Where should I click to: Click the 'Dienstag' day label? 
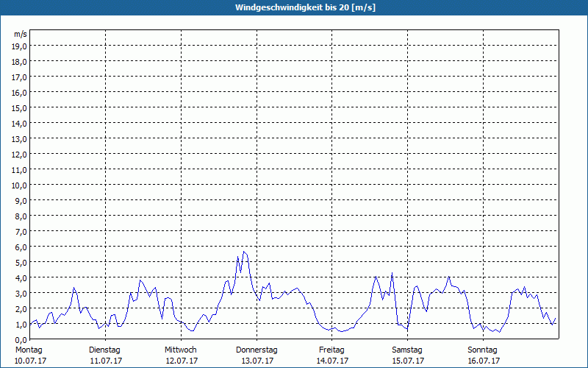pyautogui.click(x=104, y=350)
